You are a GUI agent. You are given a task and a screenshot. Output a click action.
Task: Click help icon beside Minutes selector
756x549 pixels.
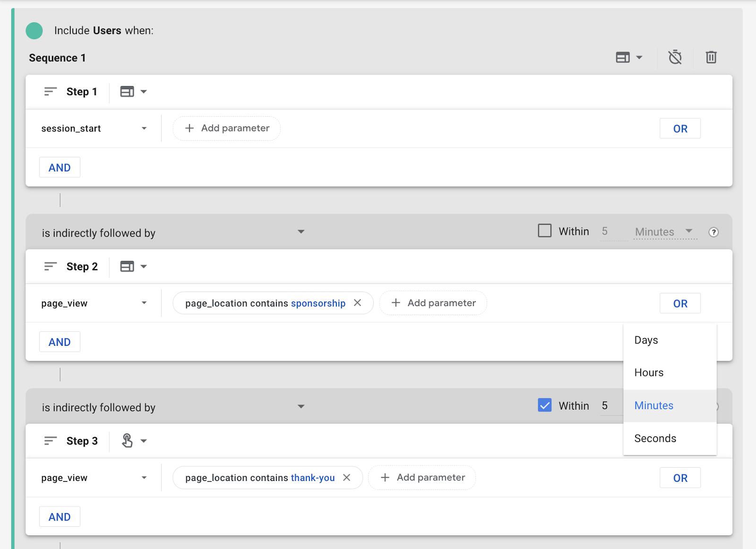point(713,232)
